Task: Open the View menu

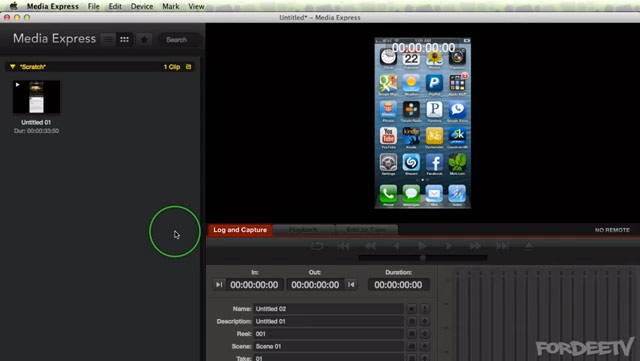Action: coord(196,6)
